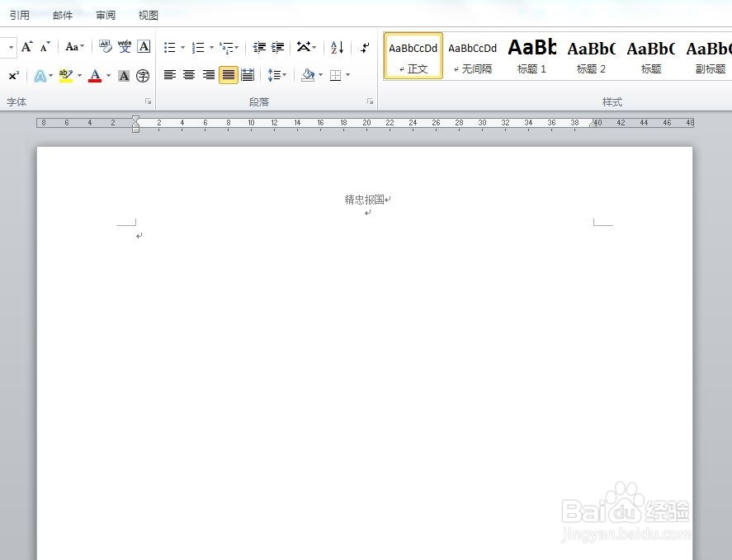Expand the numbering library dropdown
Viewport: 732px width, 560px height.
(211, 47)
